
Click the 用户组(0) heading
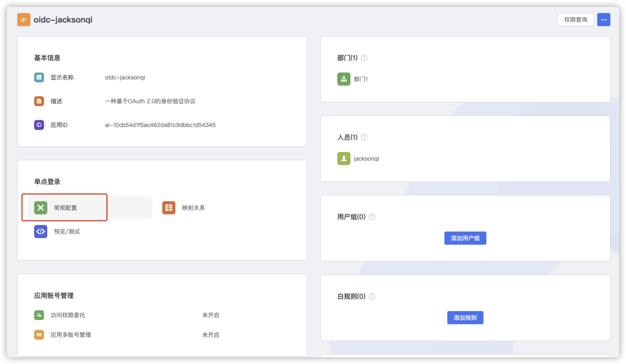pos(351,217)
